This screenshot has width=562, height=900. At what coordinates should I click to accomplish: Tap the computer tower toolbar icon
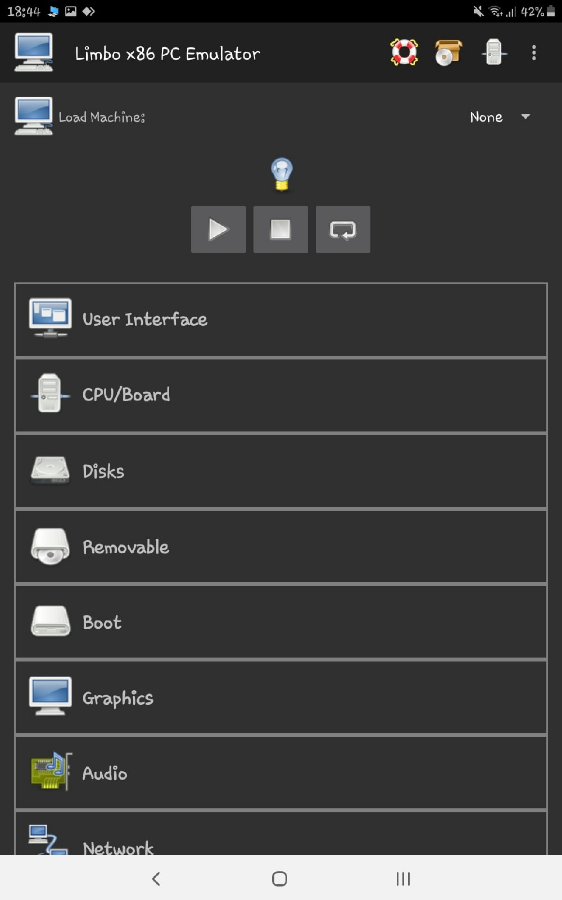(x=494, y=53)
